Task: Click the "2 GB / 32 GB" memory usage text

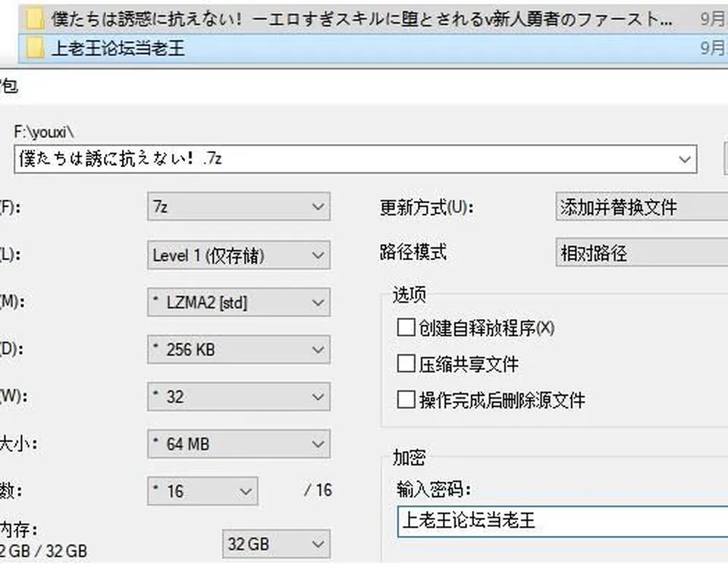Action: [43, 550]
